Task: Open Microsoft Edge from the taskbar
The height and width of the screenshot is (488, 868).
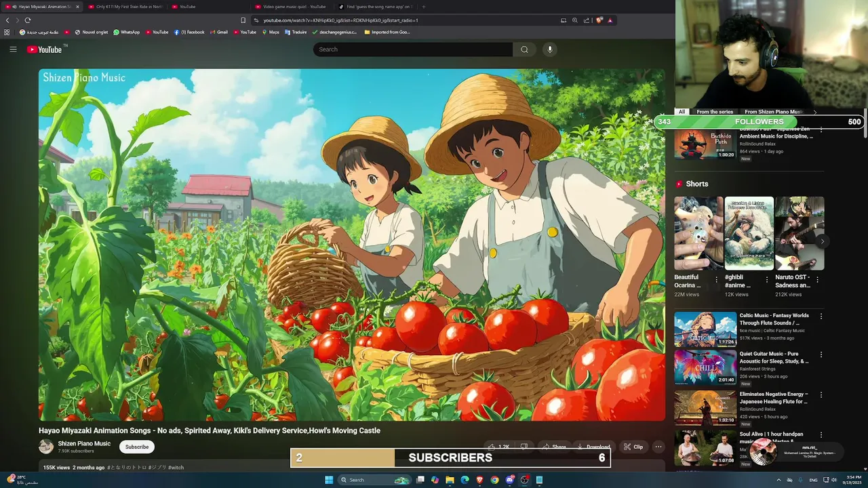Action: tap(465, 480)
